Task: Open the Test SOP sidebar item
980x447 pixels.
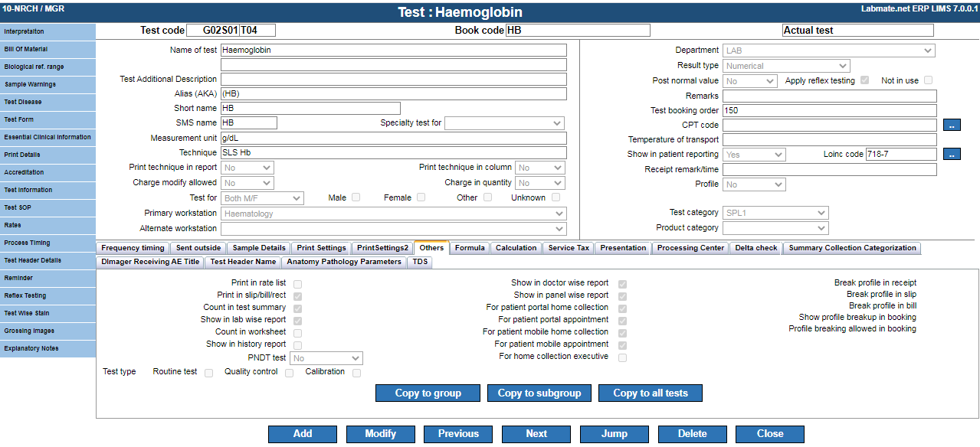Action: click(x=48, y=207)
